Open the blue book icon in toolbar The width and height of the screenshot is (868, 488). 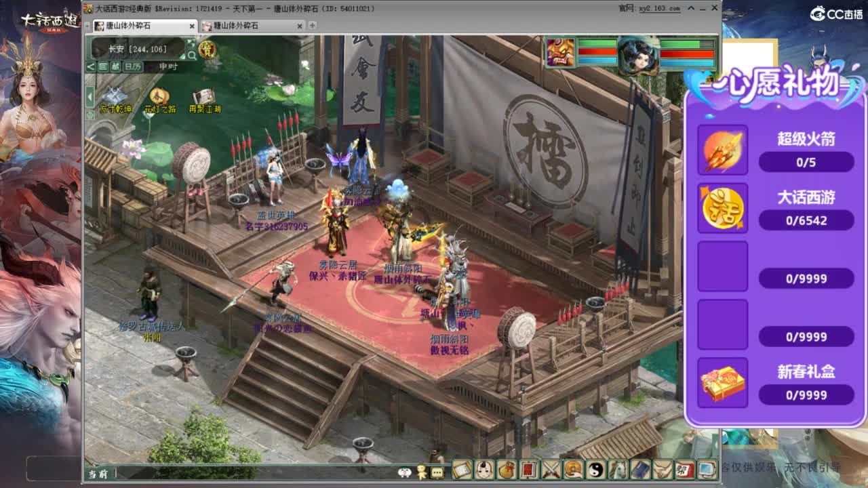(641, 469)
